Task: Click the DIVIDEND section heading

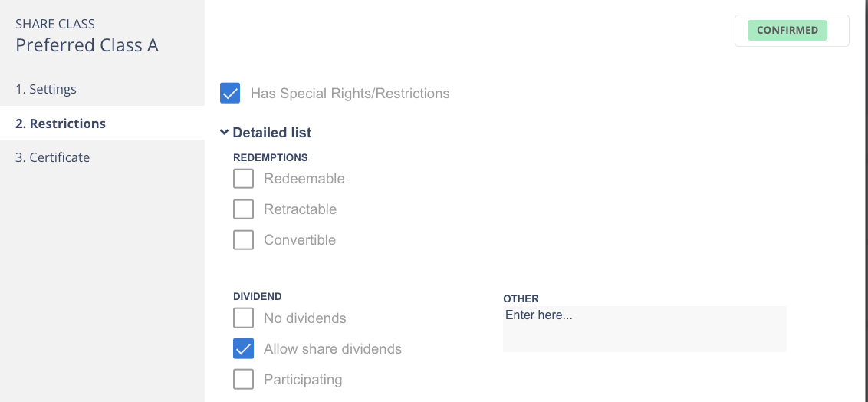Action: click(x=257, y=296)
